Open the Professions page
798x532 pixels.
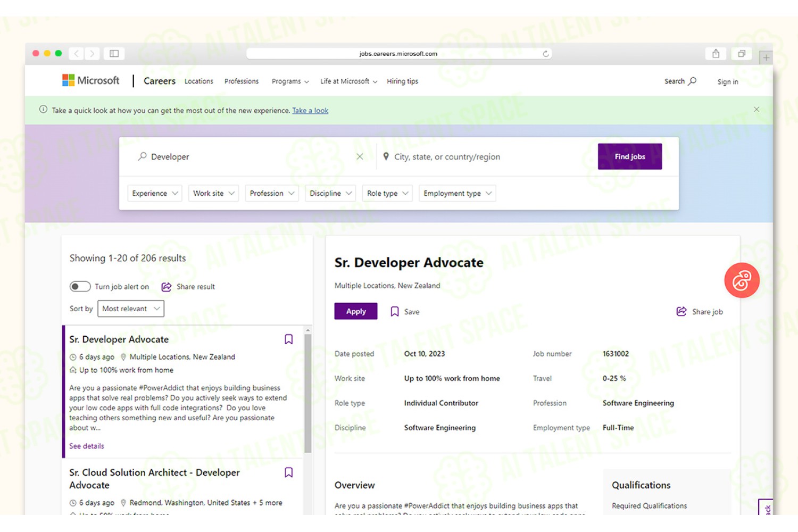(x=242, y=81)
